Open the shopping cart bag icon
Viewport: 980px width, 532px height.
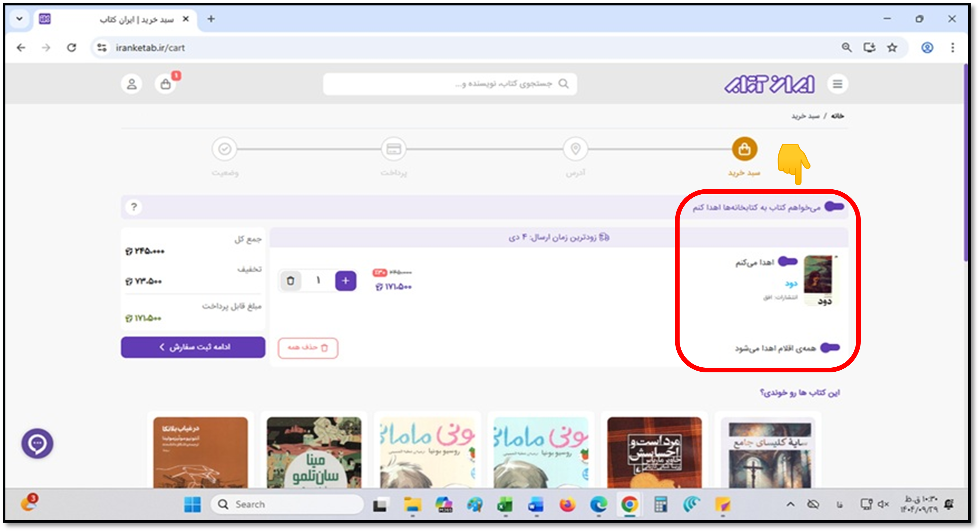point(166,84)
